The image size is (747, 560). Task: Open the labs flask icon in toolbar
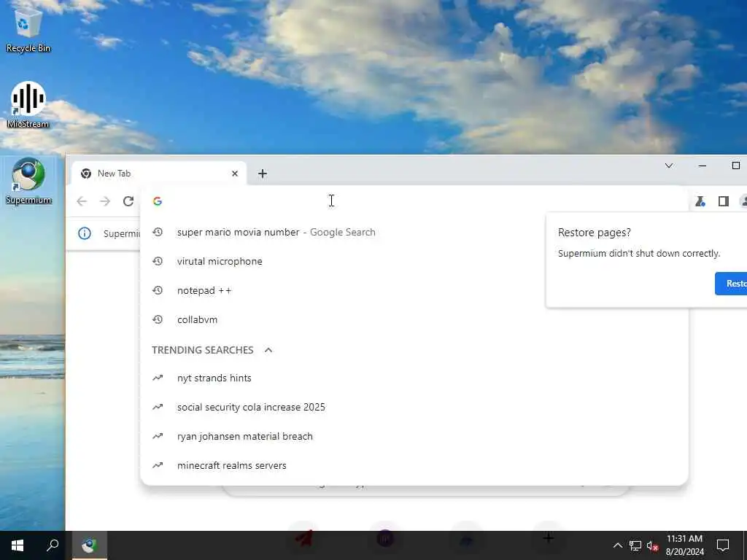(x=700, y=201)
